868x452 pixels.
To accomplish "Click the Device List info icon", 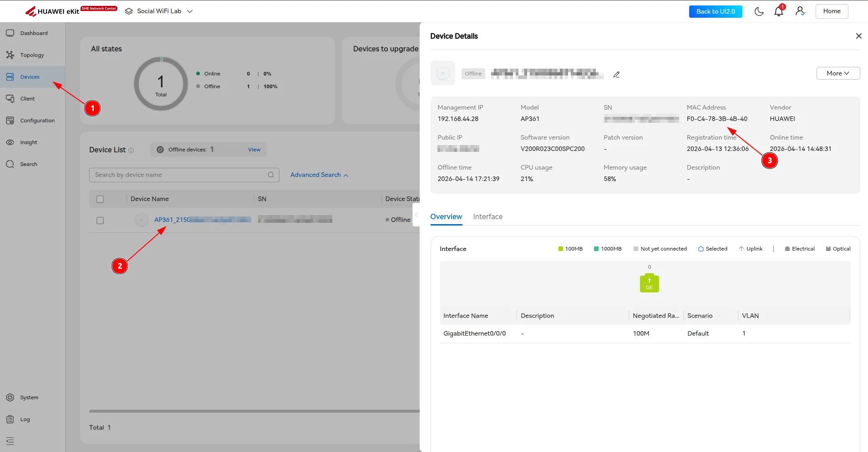I will click(131, 151).
